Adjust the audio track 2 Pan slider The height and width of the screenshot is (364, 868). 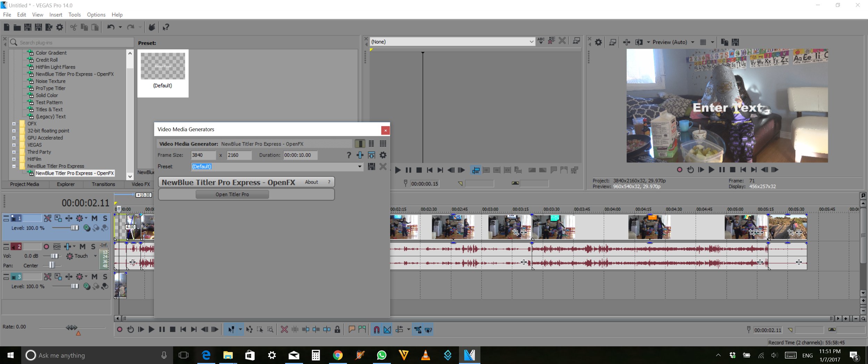point(52,265)
